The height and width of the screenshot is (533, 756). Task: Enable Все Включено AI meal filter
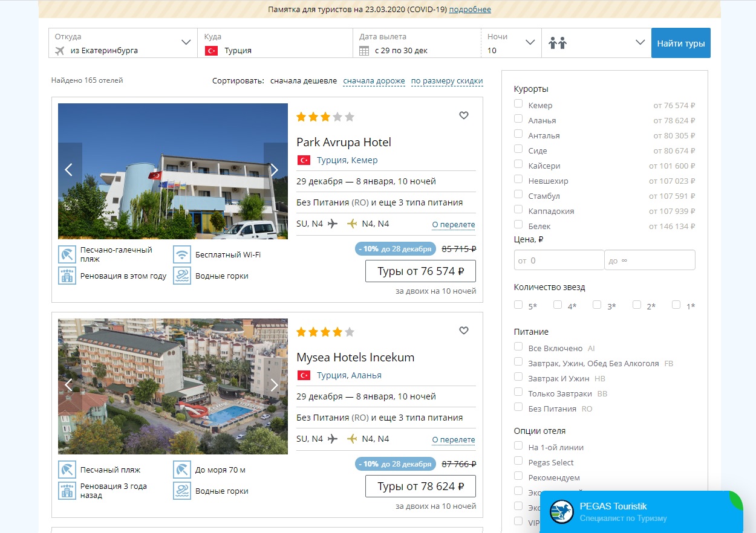pos(518,346)
